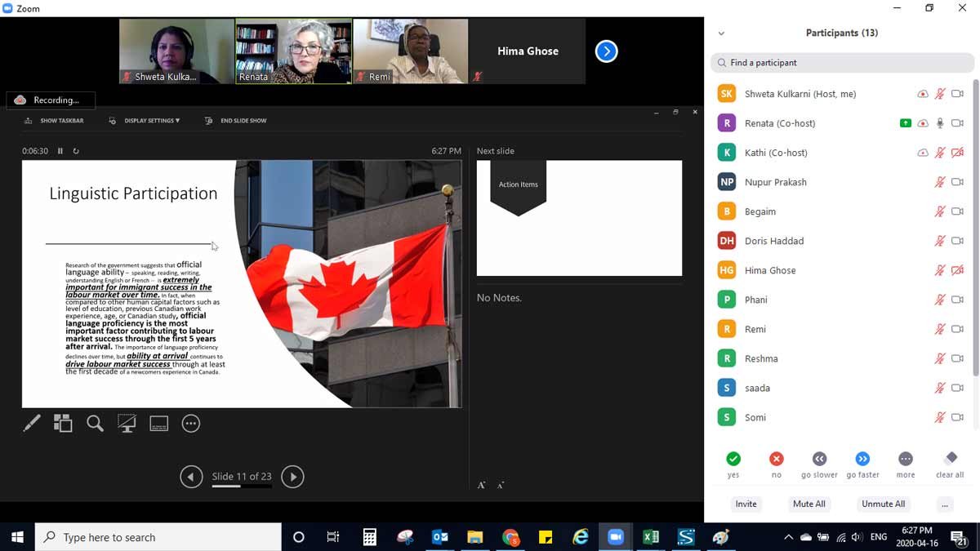Click the green yes reaction icon

[733, 459]
